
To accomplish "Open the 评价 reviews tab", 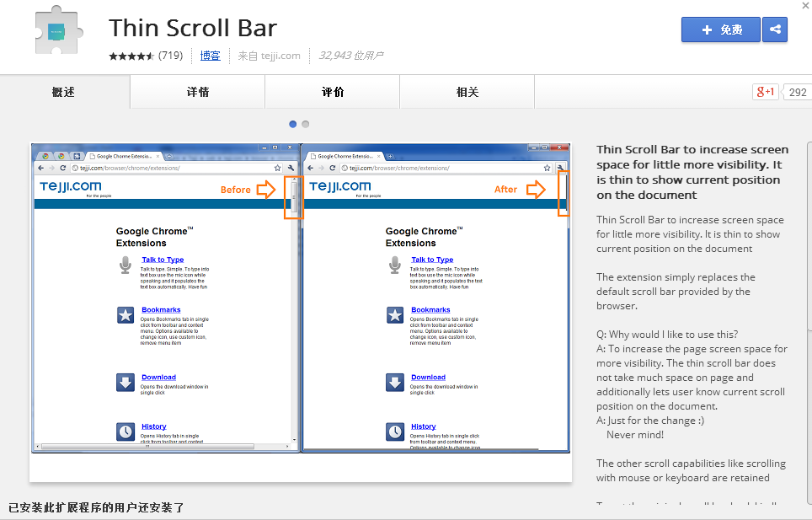I will tap(333, 92).
